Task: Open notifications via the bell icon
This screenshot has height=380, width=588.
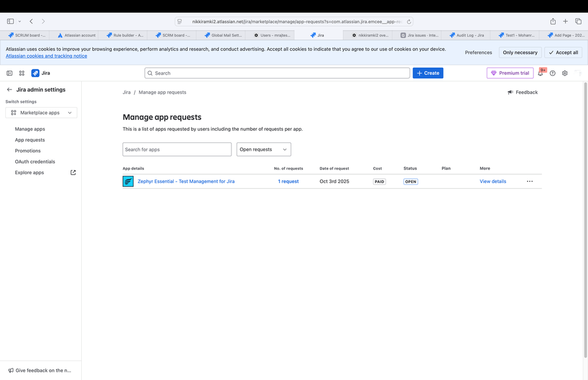Action: point(540,73)
